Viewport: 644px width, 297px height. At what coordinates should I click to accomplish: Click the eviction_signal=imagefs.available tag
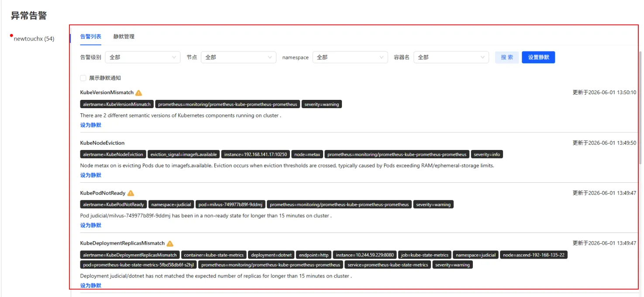(184, 154)
